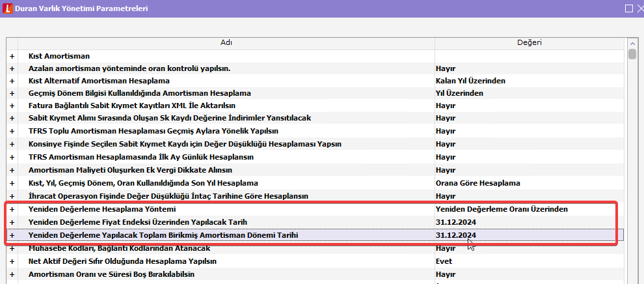Expand the Kıst Amortisman row
644x284 pixels.
12,56
